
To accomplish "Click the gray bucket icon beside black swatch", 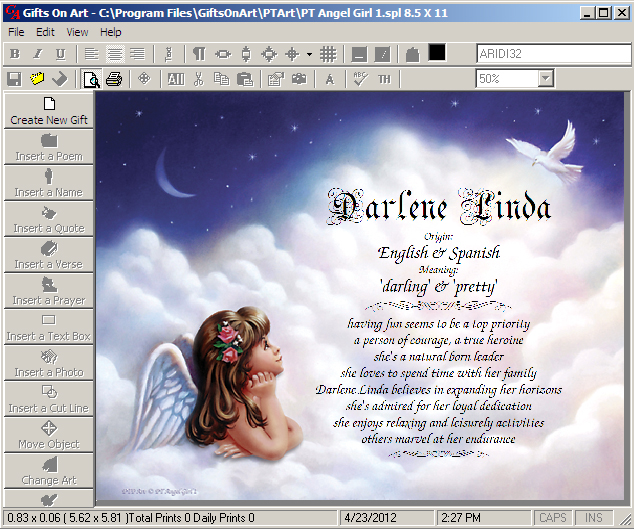I will tap(412, 54).
